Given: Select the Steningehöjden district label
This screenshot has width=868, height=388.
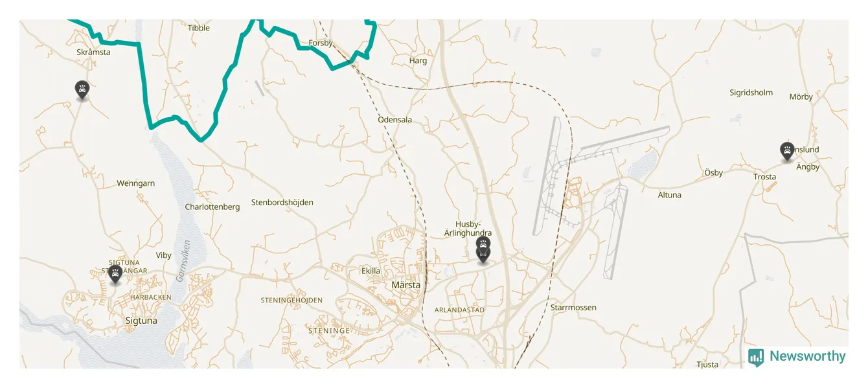Looking at the screenshot, I should point(291,301).
